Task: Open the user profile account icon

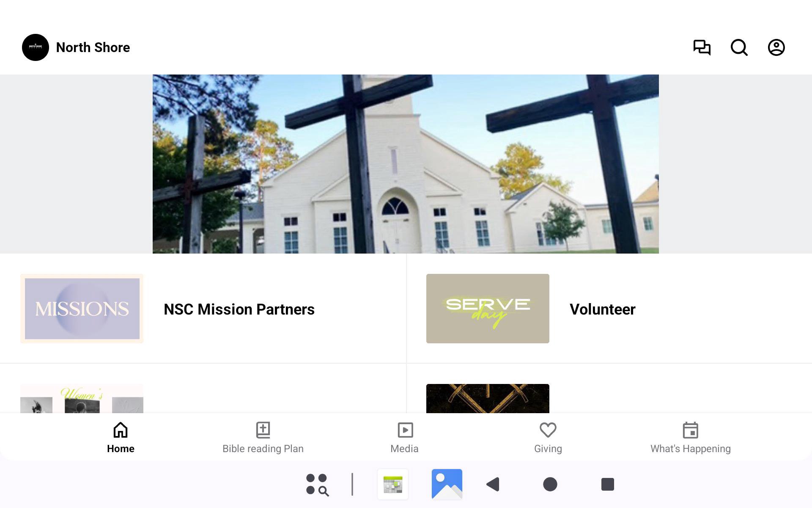Action: [x=776, y=47]
